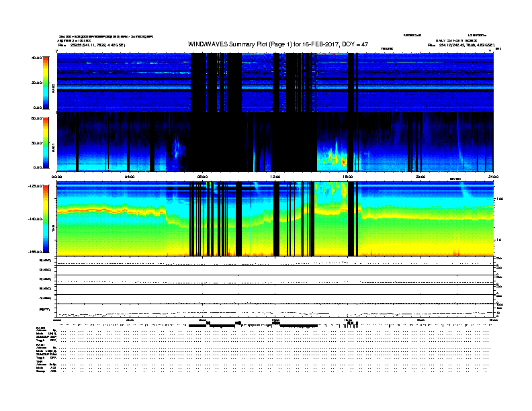
Task: Click the RAD1 color scale bar
Action: point(46,143)
